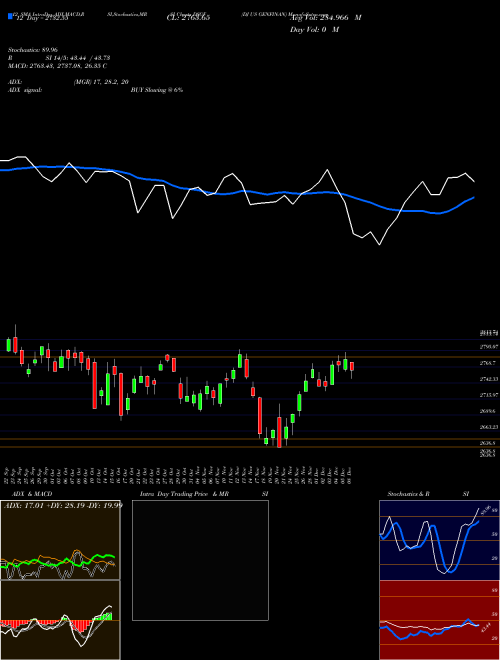Click the 2663.23 price axis label
This screenshot has height=660, width=500.
point(489,427)
